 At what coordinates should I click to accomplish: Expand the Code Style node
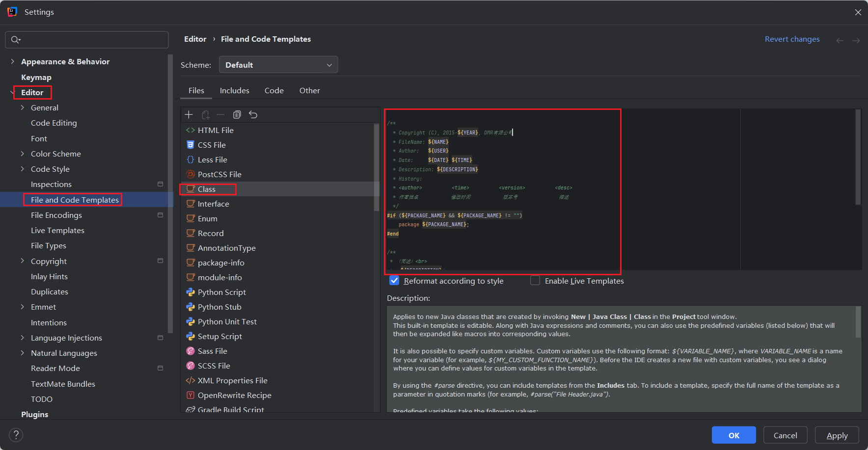(x=22, y=169)
